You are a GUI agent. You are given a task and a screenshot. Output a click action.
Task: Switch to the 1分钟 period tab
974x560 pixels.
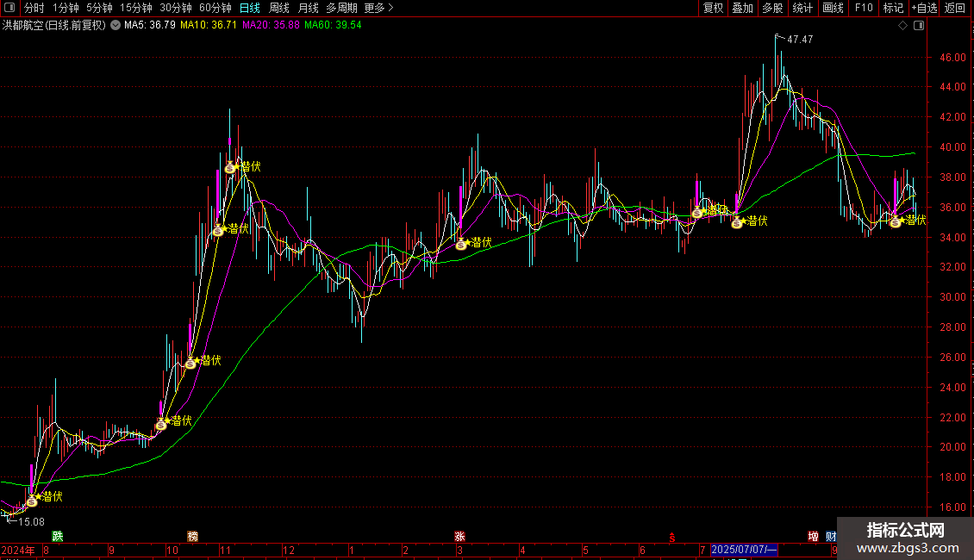tap(66, 8)
